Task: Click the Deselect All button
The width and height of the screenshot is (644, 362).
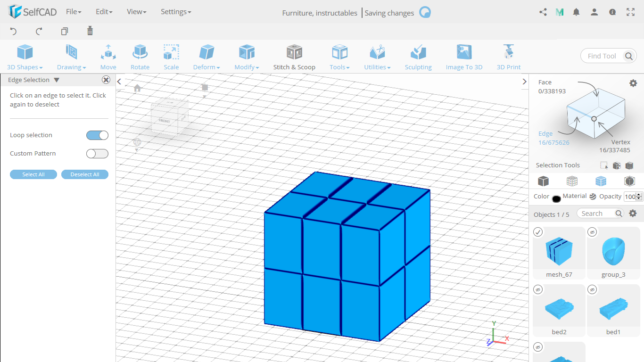Action: point(85,174)
